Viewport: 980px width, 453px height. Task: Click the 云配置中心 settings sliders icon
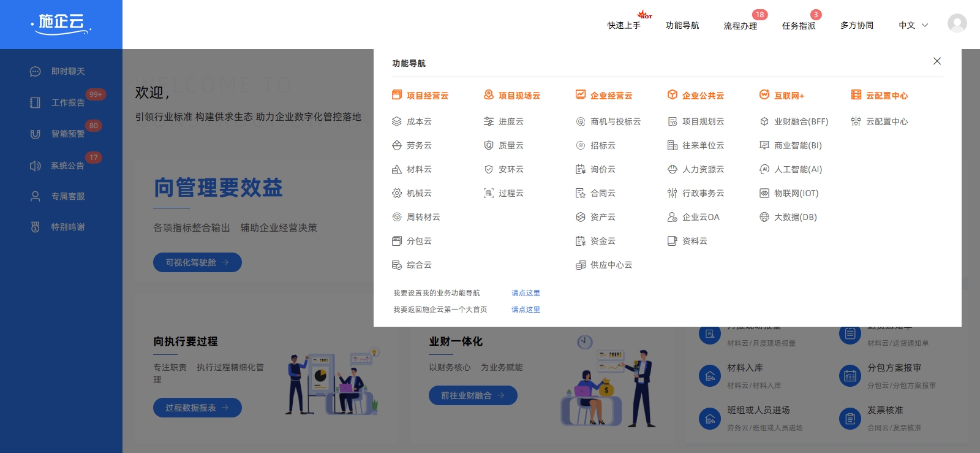856,121
